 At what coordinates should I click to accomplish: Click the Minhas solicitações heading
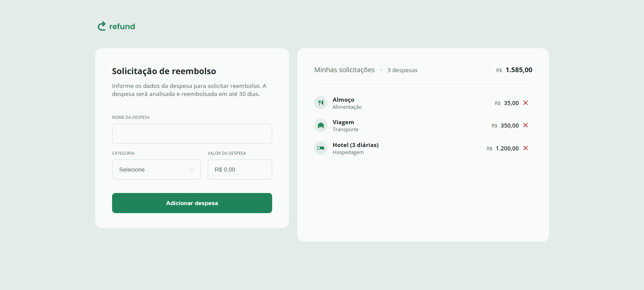click(x=344, y=70)
